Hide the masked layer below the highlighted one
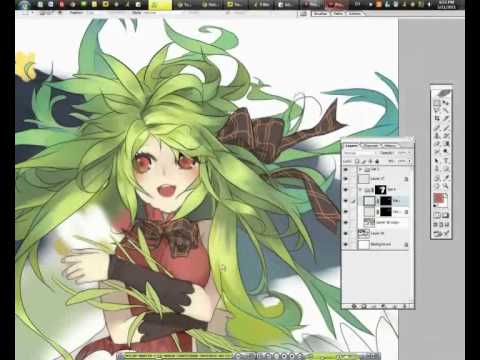 pyautogui.click(x=346, y=212)
